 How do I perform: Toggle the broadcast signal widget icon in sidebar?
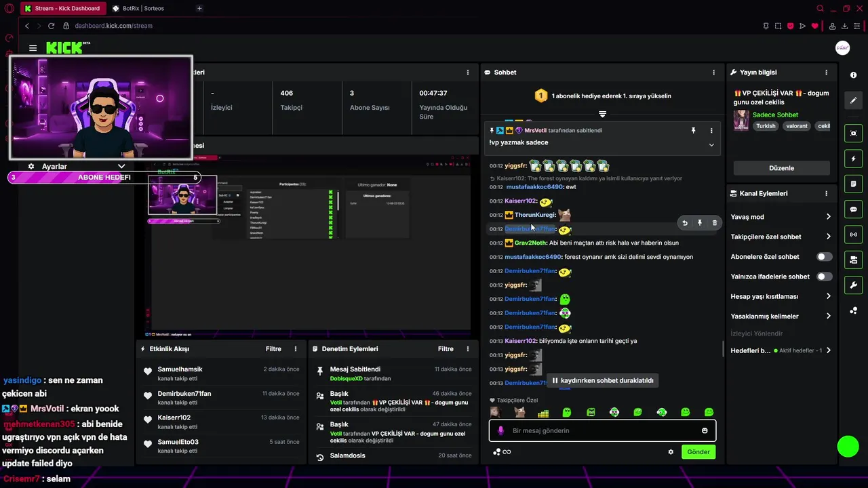pyautogui.click(x=853, y=235)
